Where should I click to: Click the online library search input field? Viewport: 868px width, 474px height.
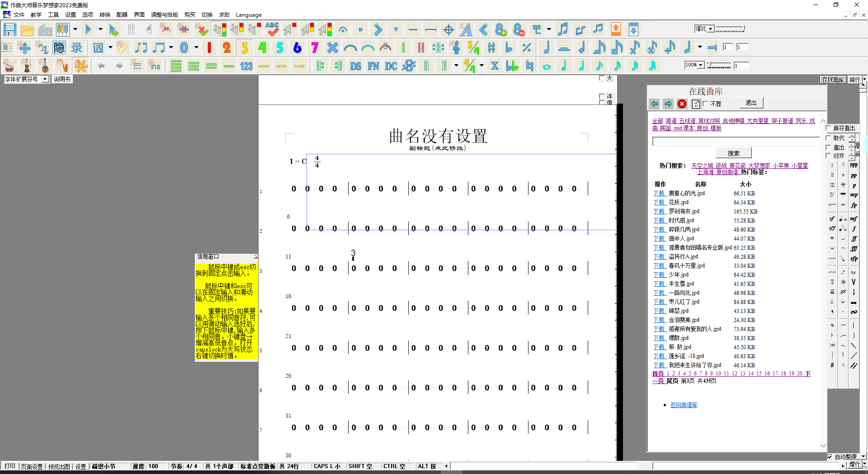pos(735,142)
